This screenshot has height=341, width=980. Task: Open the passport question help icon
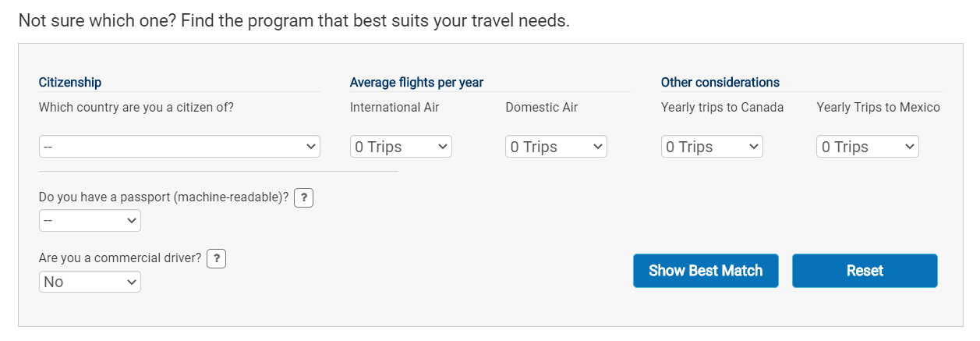click(x=304, y=198)
